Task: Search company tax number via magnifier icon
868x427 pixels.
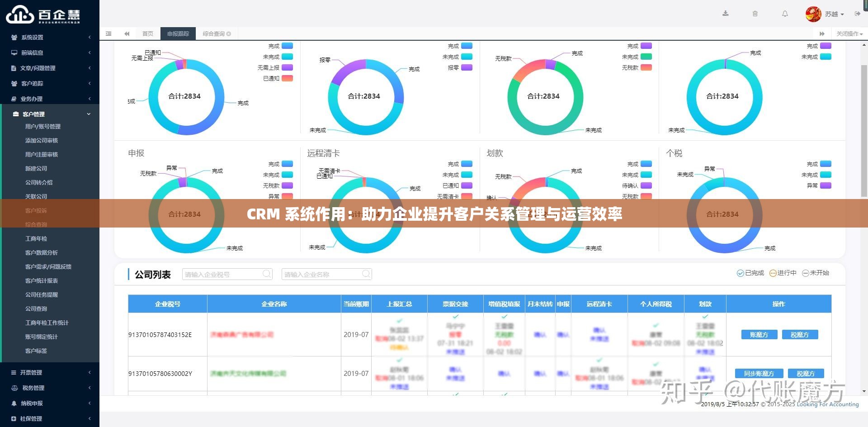Action: tap(267, 274)
